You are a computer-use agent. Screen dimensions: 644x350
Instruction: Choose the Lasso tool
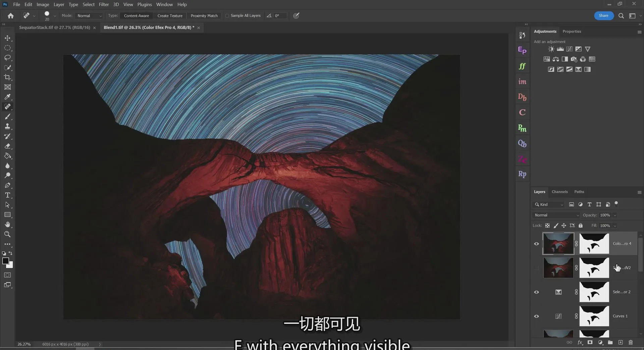(7, 58)
